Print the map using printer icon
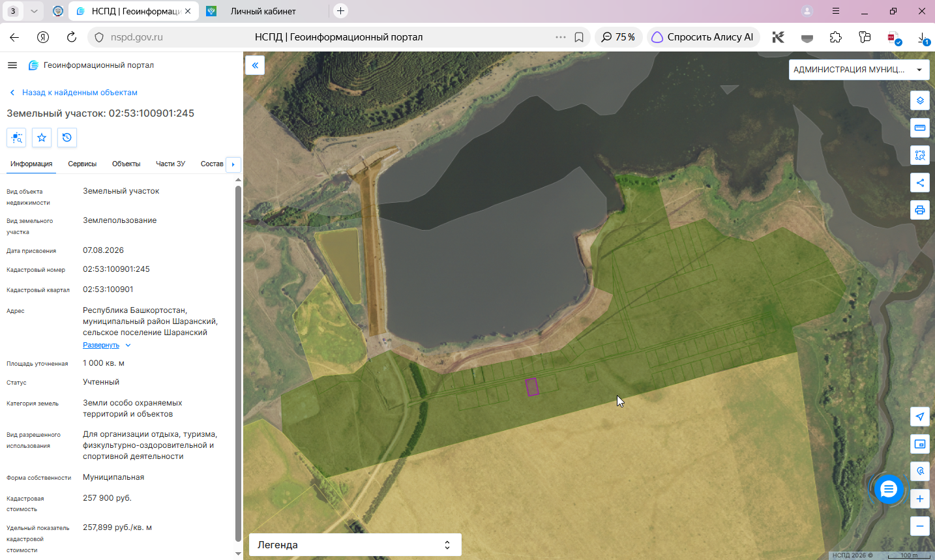 click(919, 210)
